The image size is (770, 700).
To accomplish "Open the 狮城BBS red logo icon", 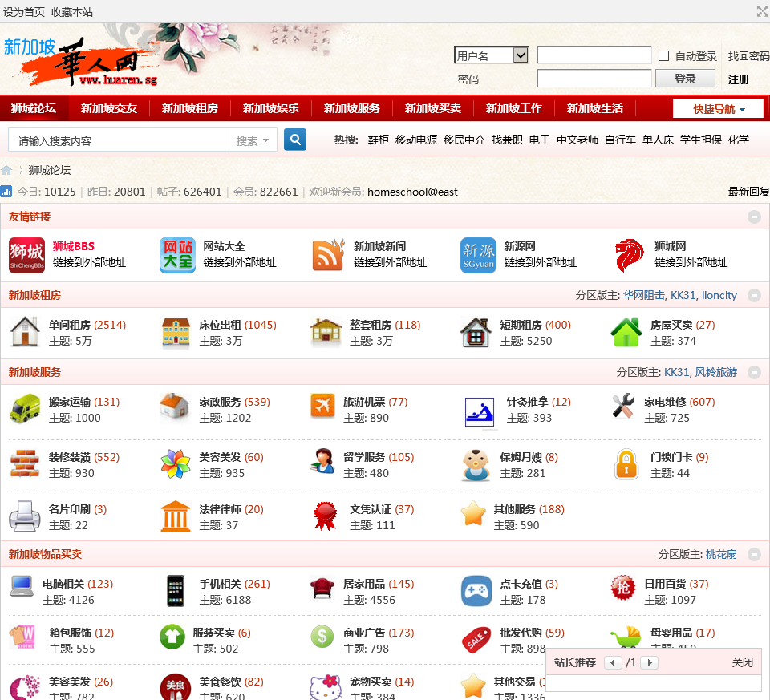I will point(27,255).
